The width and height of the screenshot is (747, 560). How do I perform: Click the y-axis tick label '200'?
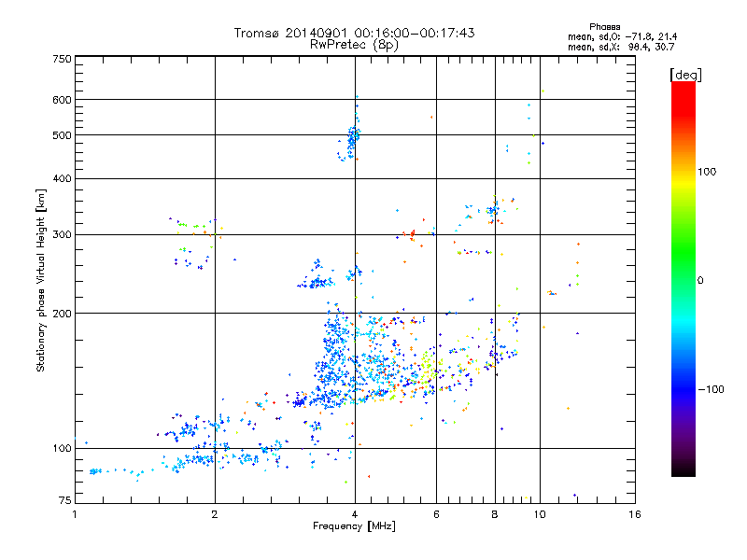tap(62, 314)
